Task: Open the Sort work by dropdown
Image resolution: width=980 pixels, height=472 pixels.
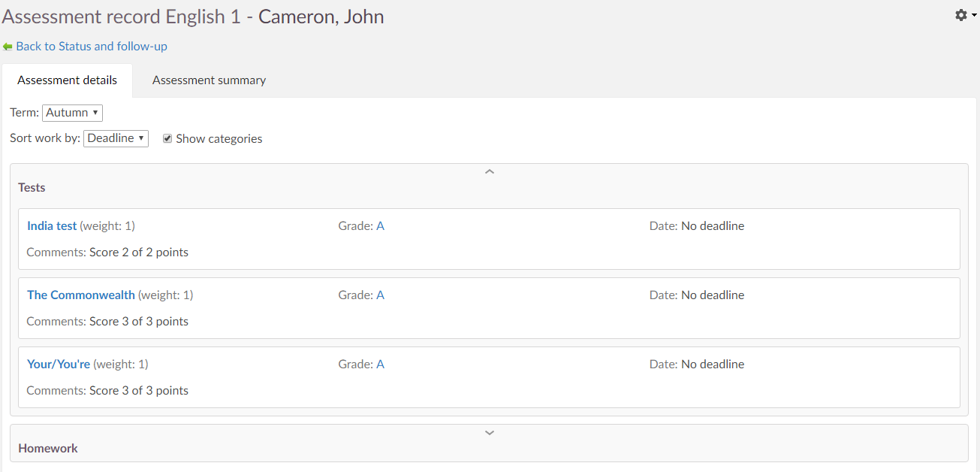Action: coord(116,138)
